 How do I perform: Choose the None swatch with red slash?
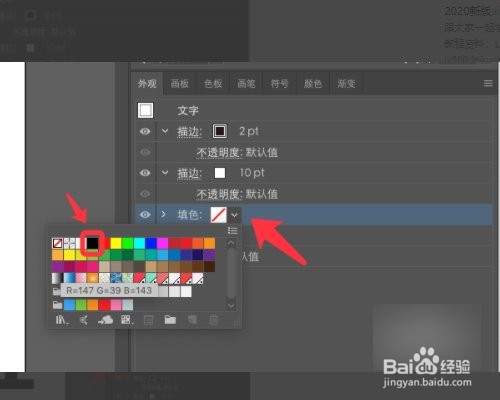tap(57, 243)
